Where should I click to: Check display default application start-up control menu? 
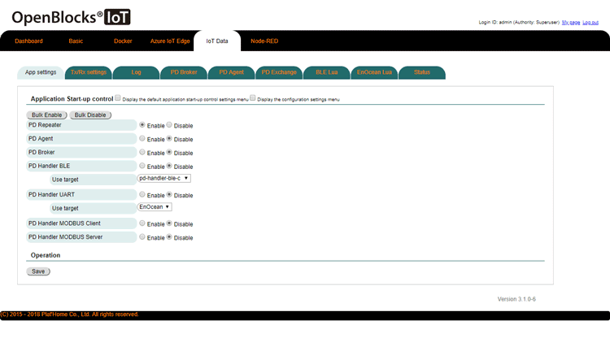(118, 98)
